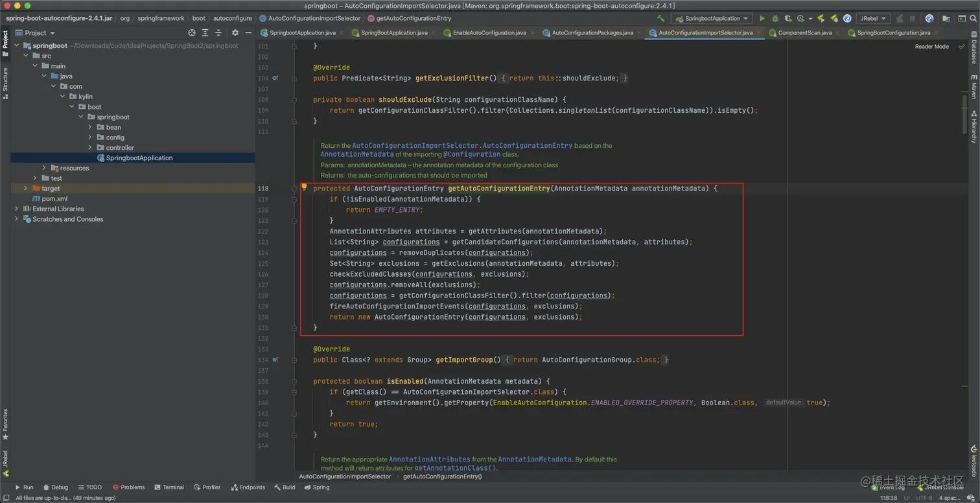Image resolution: width=980 pixels, height=503 pixels.
Task: Expand the resources folder arrow
Action: pyautogui.click(x=45, y=168)
